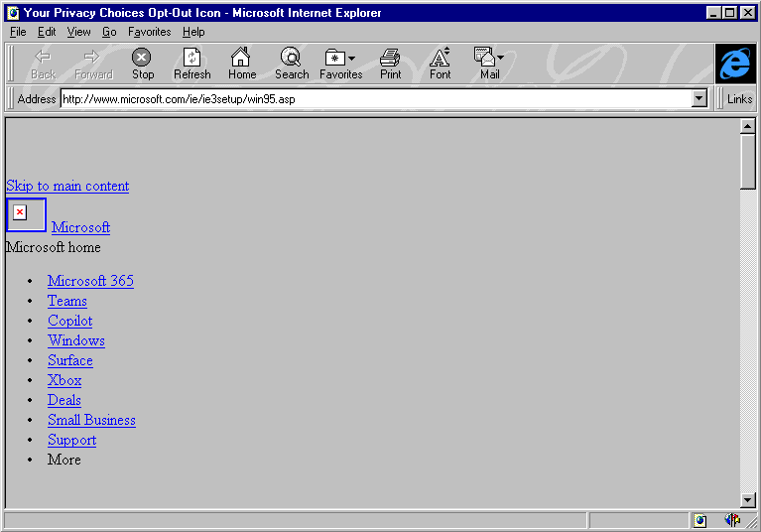Open the Deals link
This screenshot has height=532, width=761.
64,400
